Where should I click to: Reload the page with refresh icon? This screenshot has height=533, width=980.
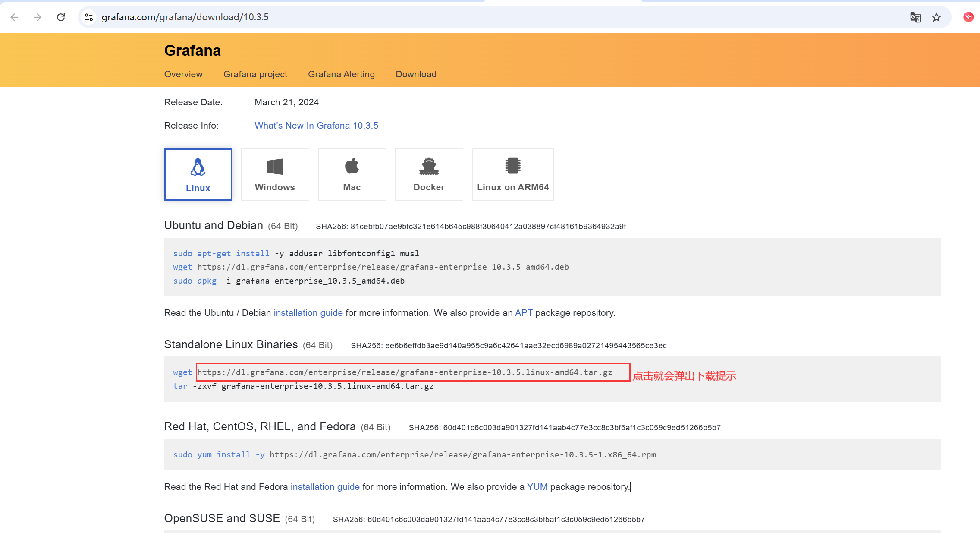(x=61, y=17)
